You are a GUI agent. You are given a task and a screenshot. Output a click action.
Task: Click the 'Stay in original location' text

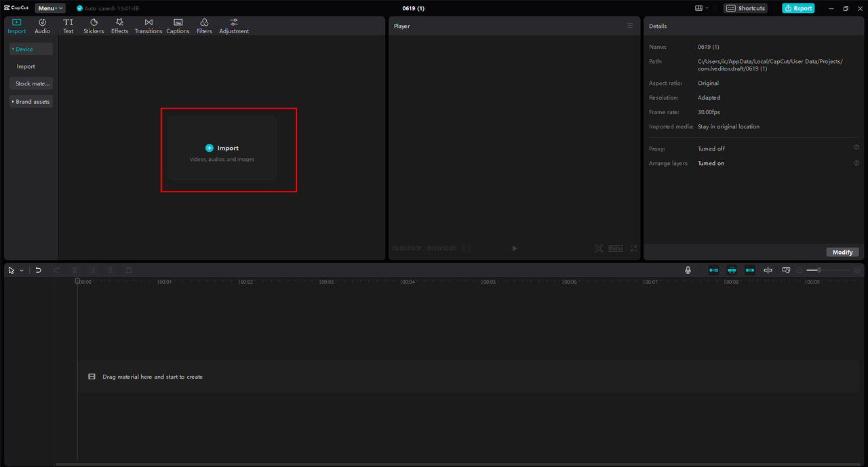728,127
